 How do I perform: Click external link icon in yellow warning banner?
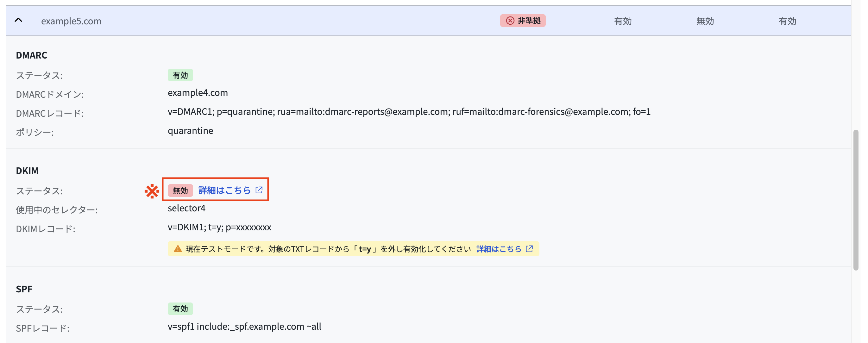[x=529, y=249]
